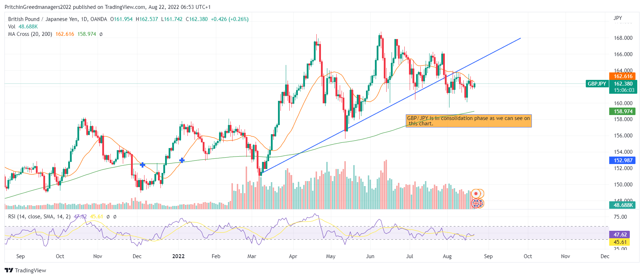This screenshot has height=278, width=644.
Task: Click the 150.000 price axis level
Action: click(623, 185)
